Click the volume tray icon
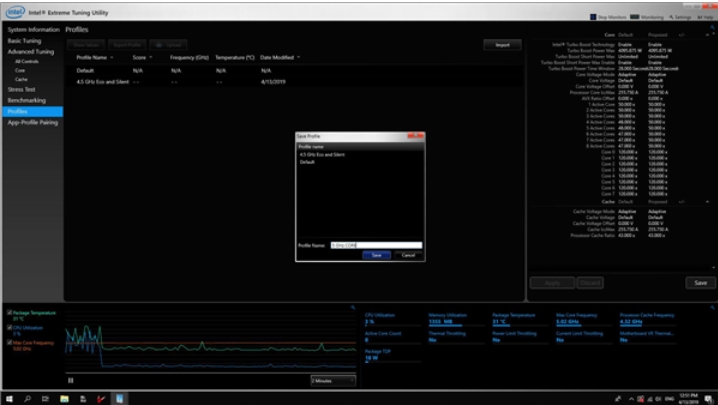Screen dimensions: 718x405 (x=658, y=399)
